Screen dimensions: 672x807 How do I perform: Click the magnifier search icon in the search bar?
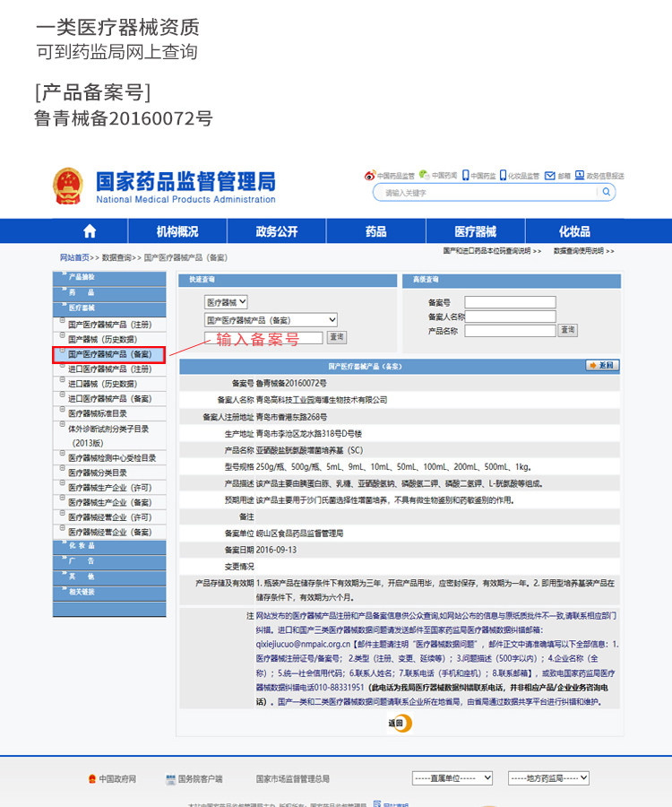coord(607,192)
